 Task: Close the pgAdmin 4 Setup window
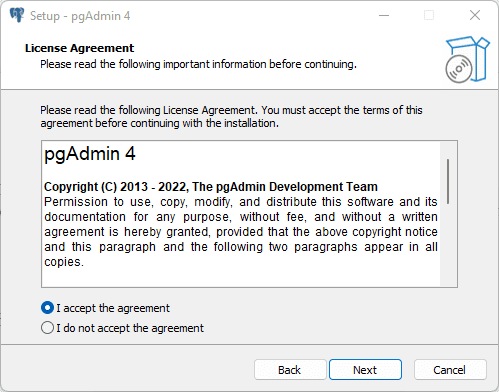475,15
